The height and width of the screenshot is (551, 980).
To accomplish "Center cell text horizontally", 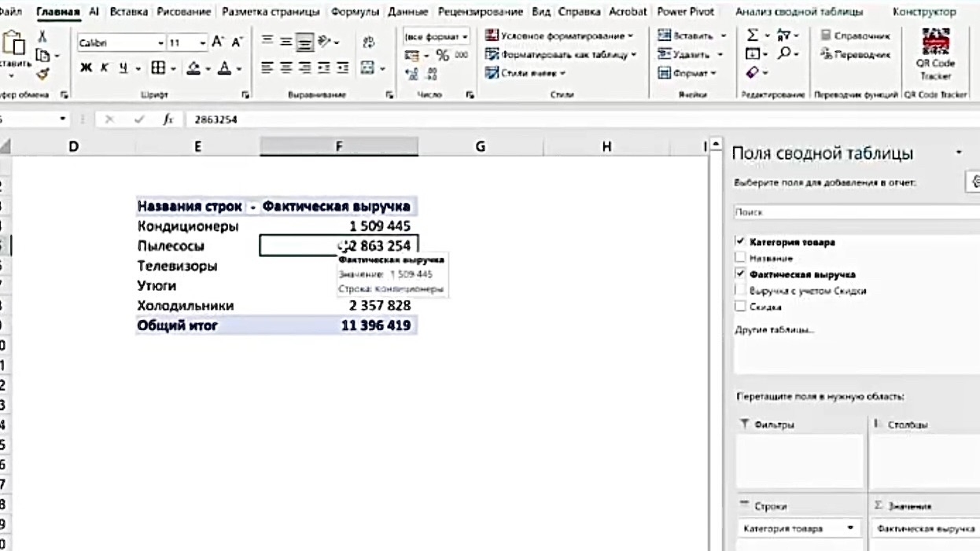I will [286, 68].
